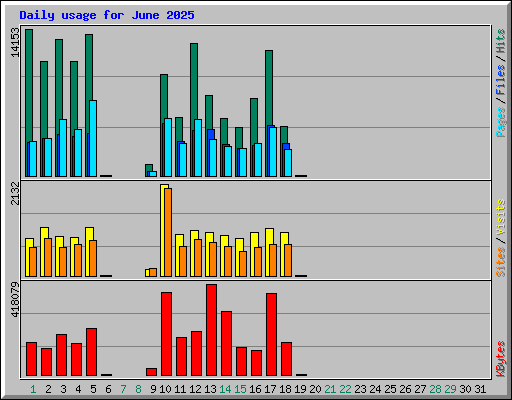
Task: Click the day 5 label on x-axis
Action: click(x=93, y=389)
